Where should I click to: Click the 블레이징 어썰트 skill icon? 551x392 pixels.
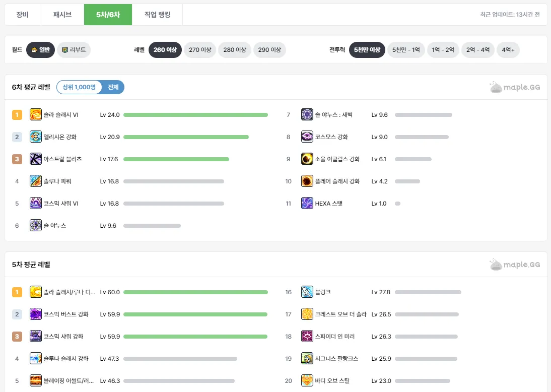[35, 380]
